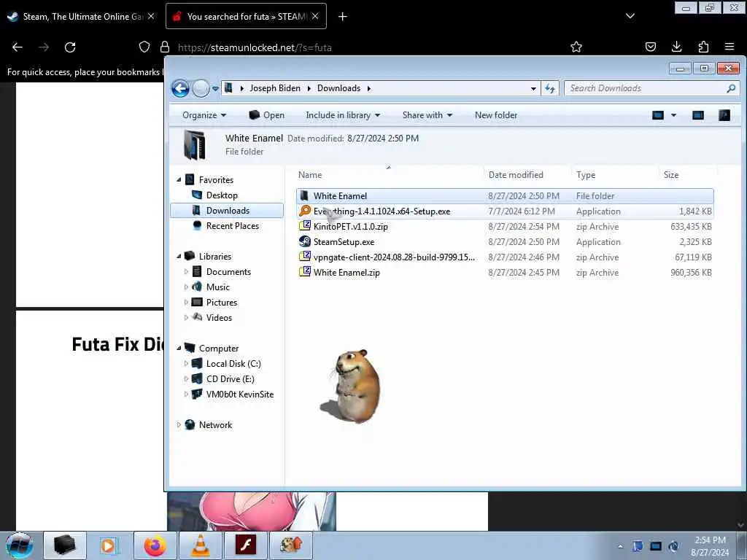747x560 pixels.
Task: Open the Firefox downloads panel
Action: tap(676, 47)
